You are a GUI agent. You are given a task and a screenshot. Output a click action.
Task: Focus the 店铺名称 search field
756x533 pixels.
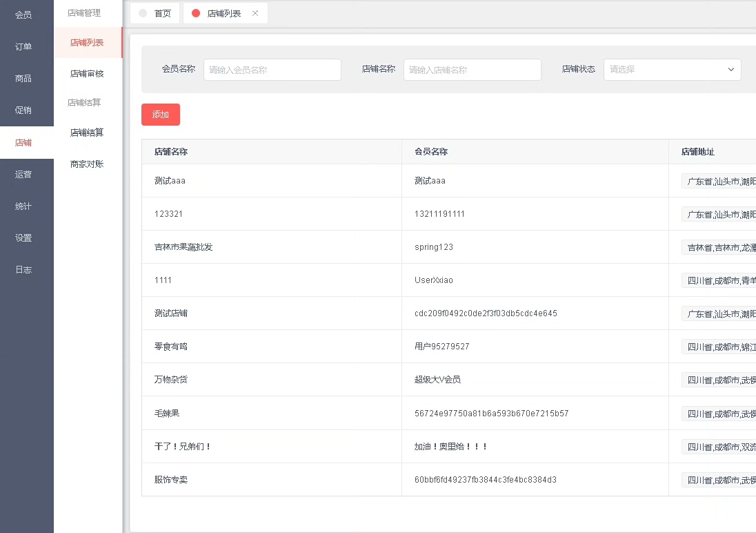472,70
